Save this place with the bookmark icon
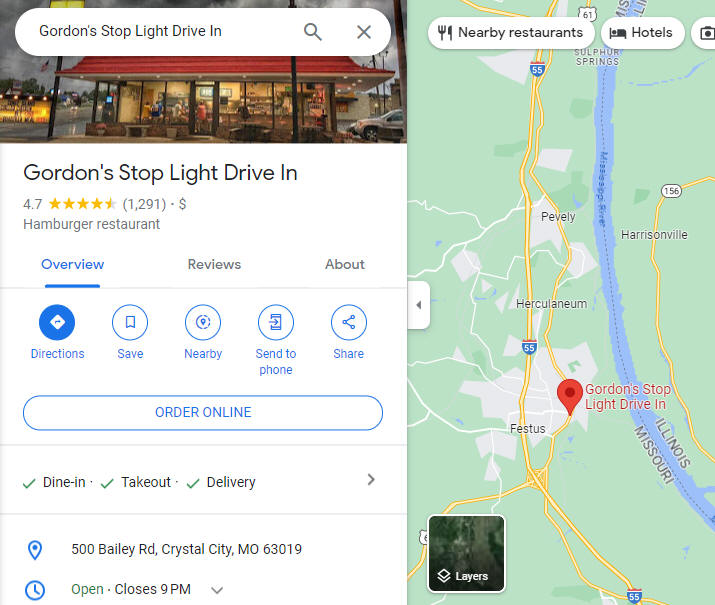715x605 pixels. click(130, 322)
